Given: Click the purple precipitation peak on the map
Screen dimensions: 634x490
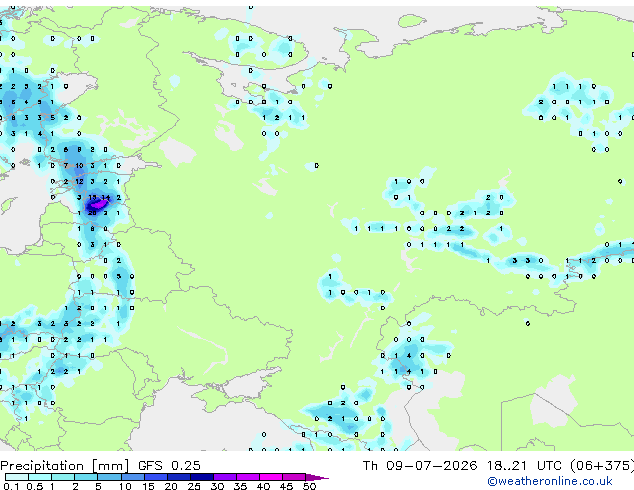Looking at the screenshot, I should click(x=98, y=204).
